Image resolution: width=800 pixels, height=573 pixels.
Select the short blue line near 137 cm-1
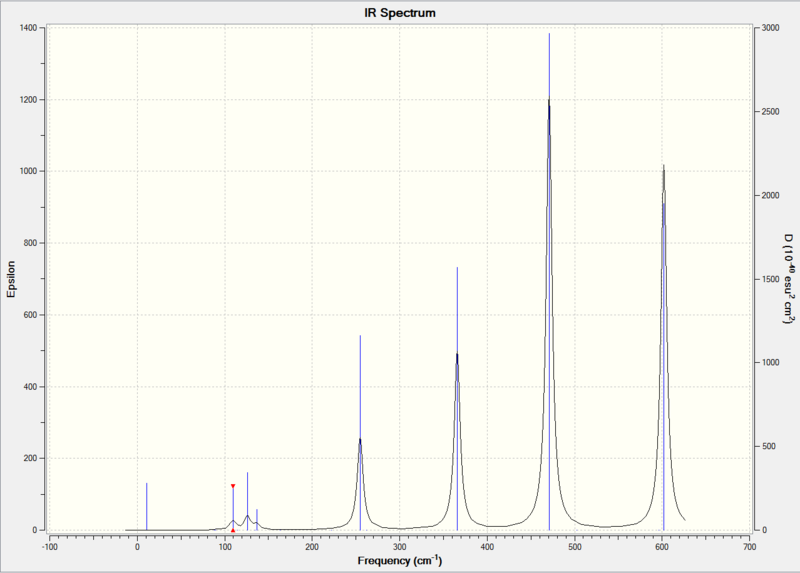pos(257,519)
